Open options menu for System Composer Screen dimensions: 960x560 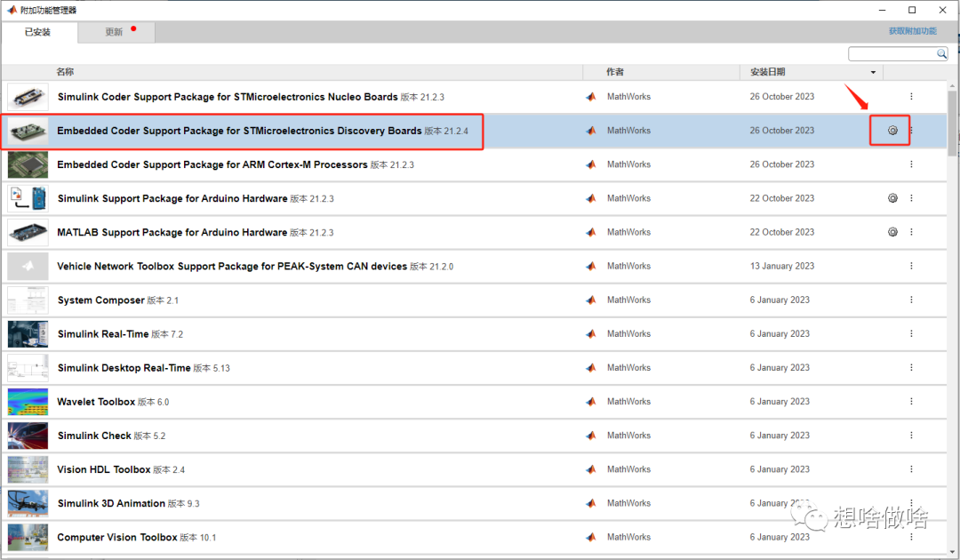tap(911, 300)
